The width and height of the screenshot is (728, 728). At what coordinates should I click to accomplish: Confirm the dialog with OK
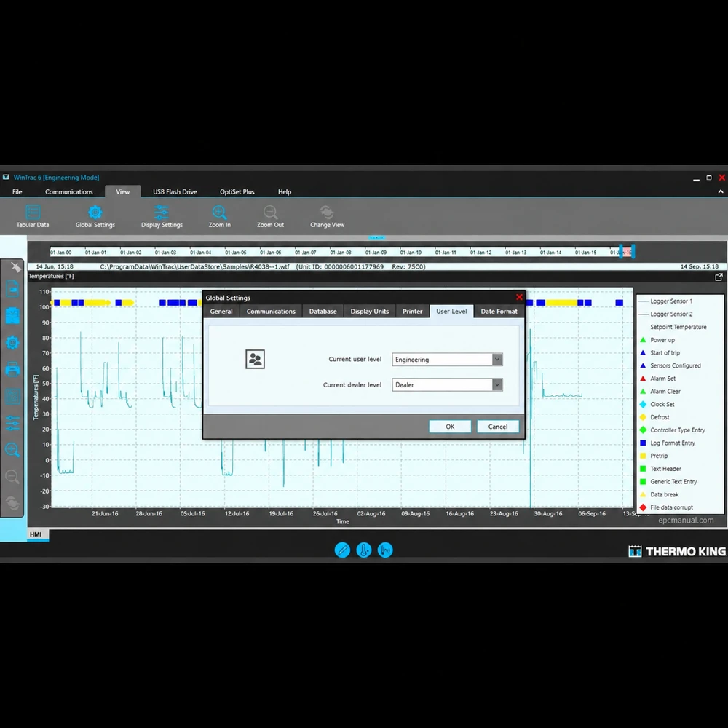tap(450, 426)
